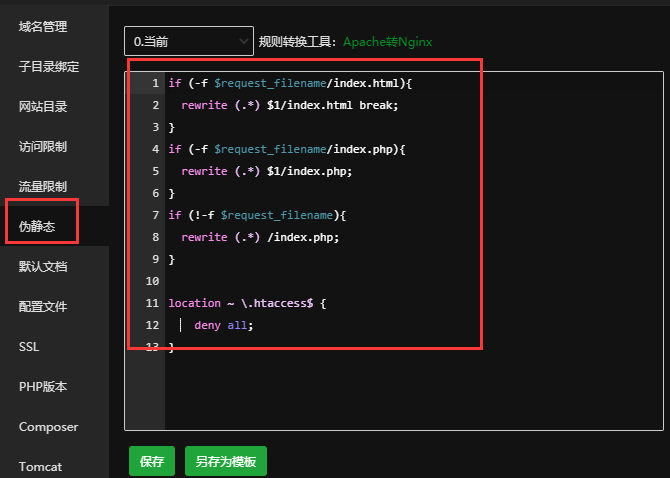Screen dimensions: 670x478
Task: Click the green 保存 button
Action: 152,461
